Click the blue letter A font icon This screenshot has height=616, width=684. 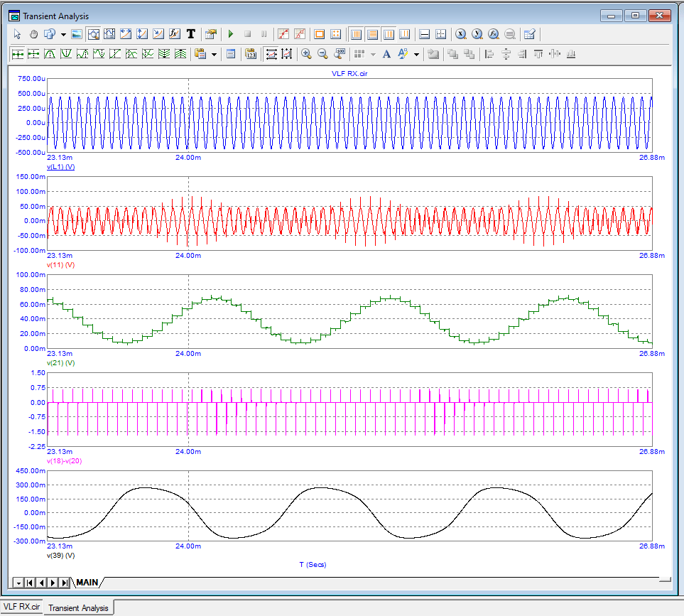pyautogui.click(x=386, y=54)
